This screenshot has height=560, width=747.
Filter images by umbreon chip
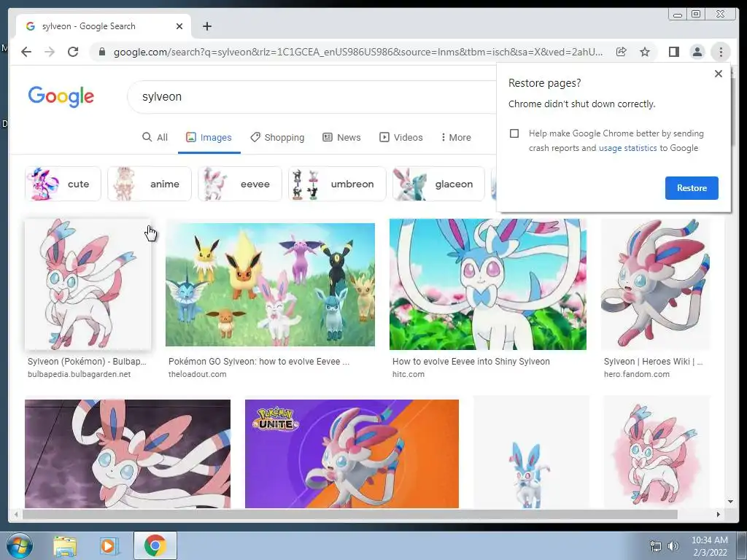pyautogui.click(x=337, y=184)
